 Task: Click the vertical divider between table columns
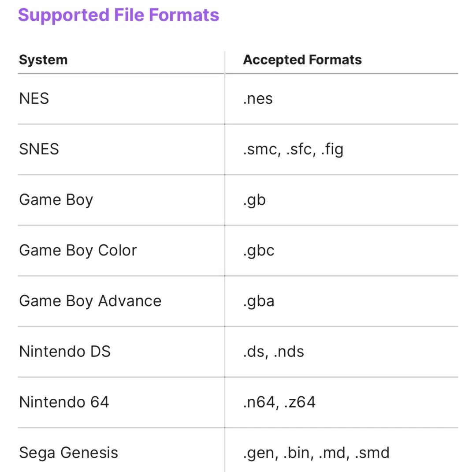tap(225, 262)
